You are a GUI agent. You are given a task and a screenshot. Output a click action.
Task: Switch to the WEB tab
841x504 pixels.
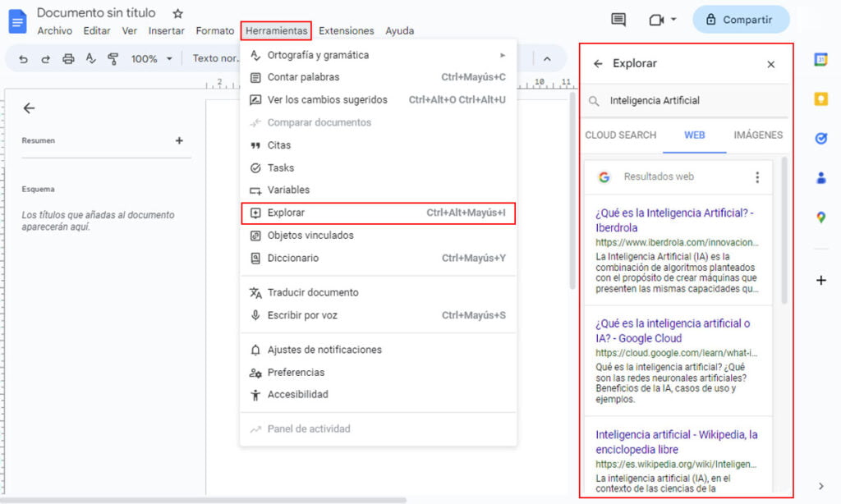click(x=694, y=135)
